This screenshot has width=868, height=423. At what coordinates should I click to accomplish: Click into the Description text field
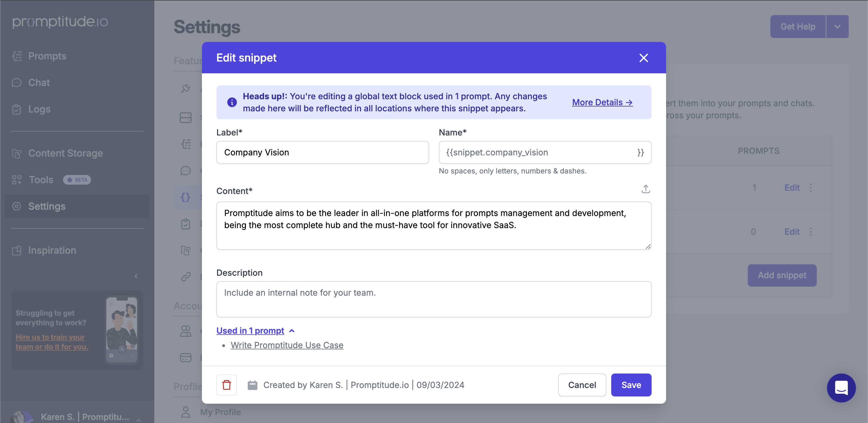tap(433, 299)
